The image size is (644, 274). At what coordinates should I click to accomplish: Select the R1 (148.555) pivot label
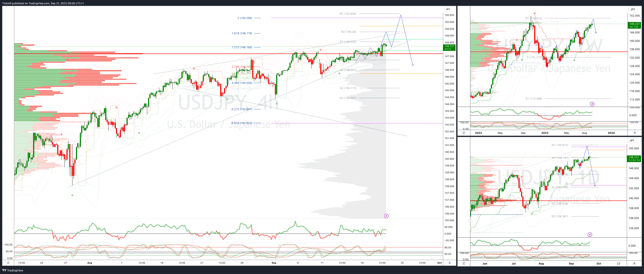pyautogui.click(x=348, y=42)
